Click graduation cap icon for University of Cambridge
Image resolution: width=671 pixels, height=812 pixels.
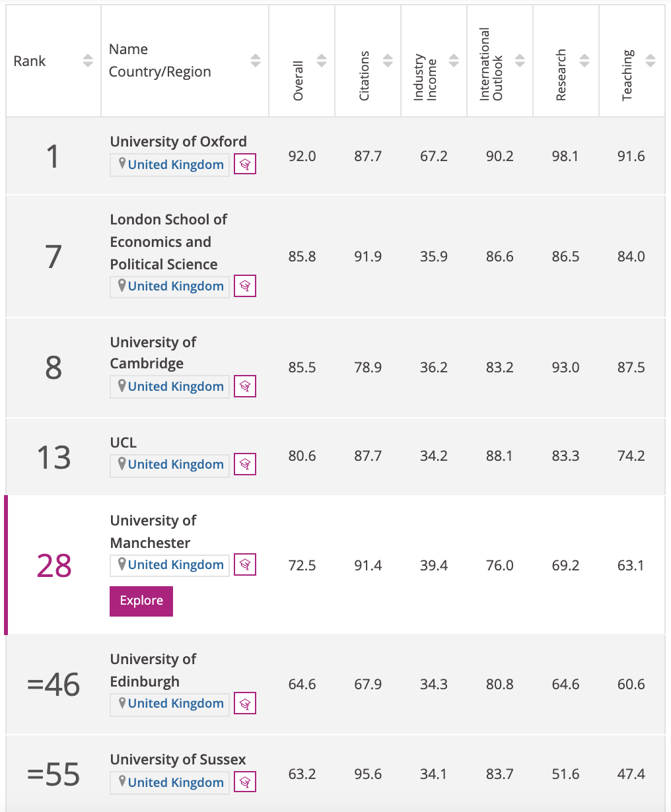tap(245, 386)
